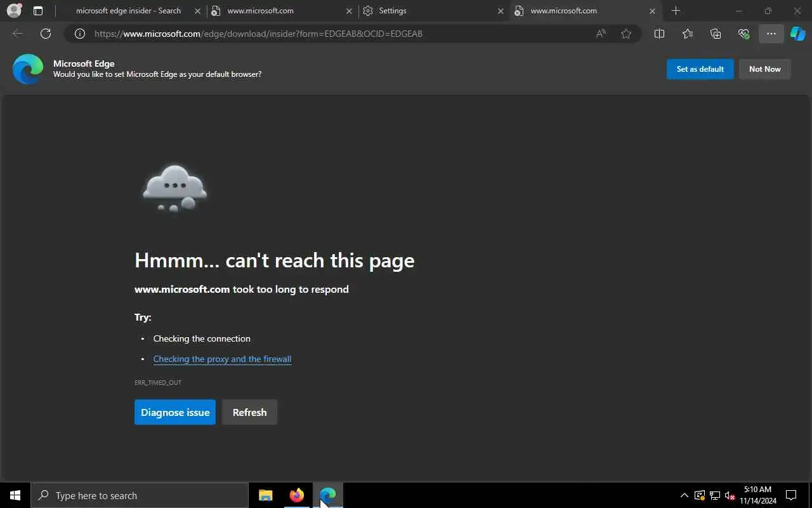Open the Copilot sidebar icon

(x=798, y=34)
